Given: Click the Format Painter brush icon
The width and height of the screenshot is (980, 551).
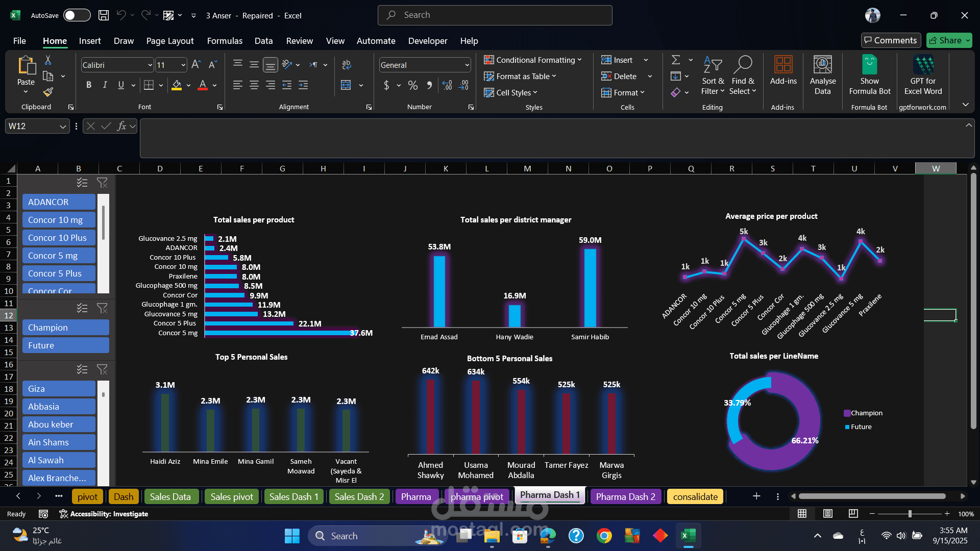Looking at the screenshot, I should pyautogui.click(x=48, y=92).
